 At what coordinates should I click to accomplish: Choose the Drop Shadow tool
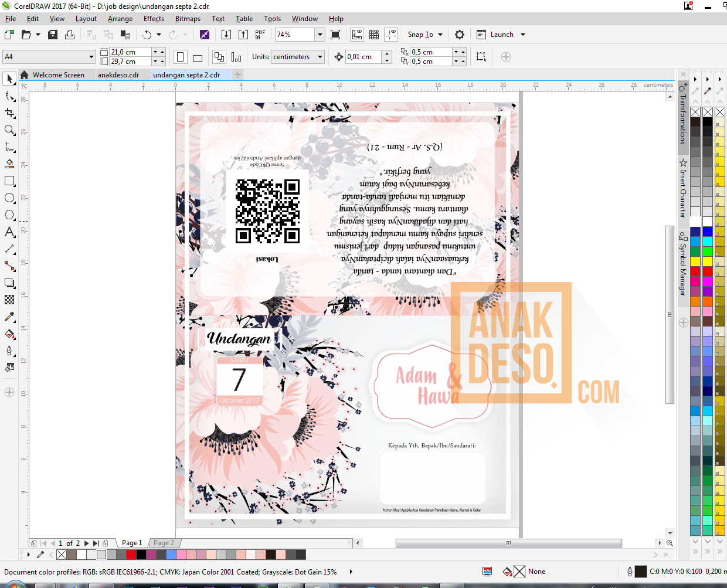point(9,283)
